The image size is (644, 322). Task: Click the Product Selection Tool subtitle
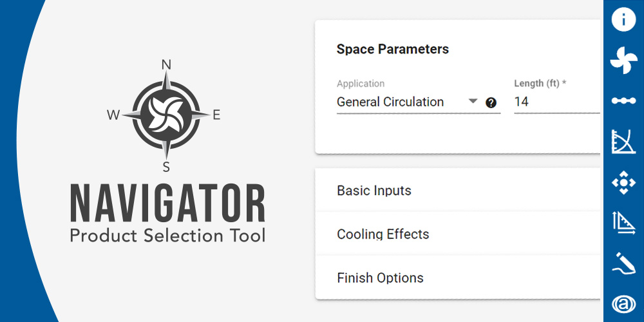click(167, 235)
